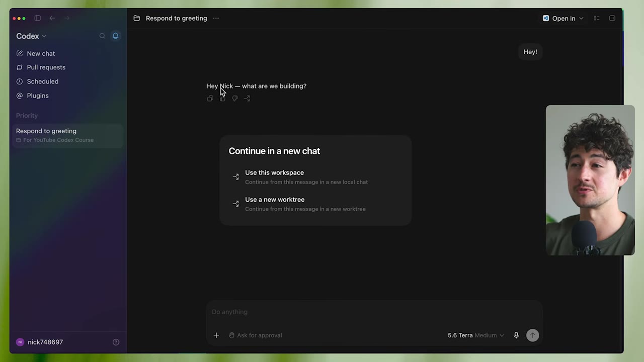Click the "Hey!" user message bubble
Viewport: 644px width, 362px height.
pyautogui.click(x=530, y=52)
